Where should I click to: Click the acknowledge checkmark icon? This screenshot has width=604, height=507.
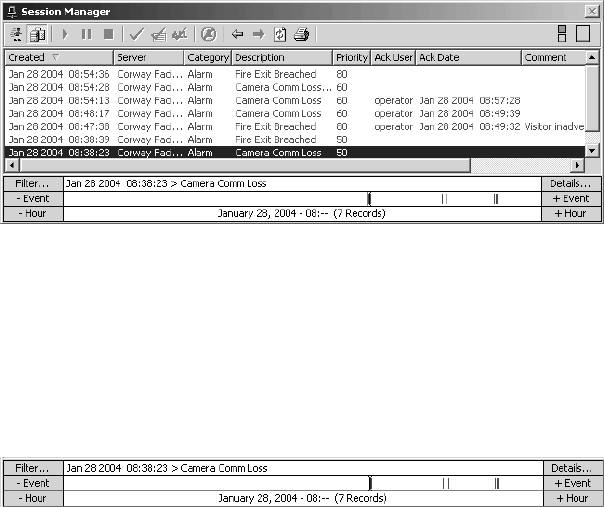[x=136, y=34]
